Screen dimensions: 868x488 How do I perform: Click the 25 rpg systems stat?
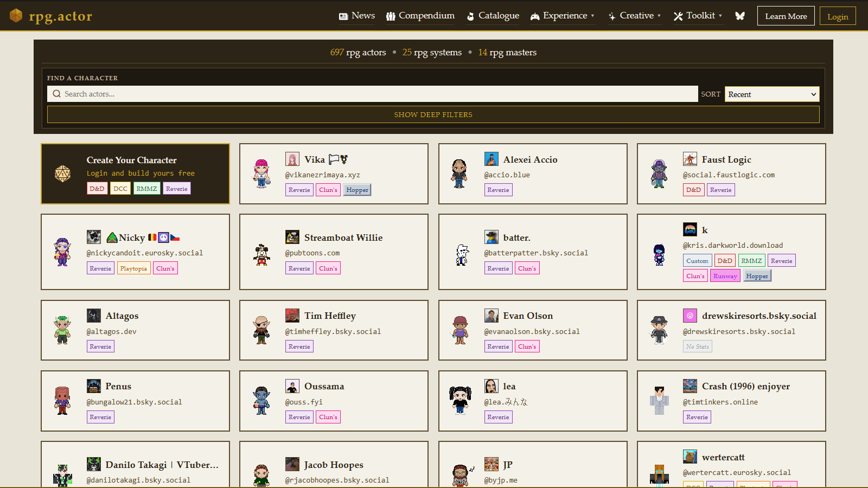432,53
